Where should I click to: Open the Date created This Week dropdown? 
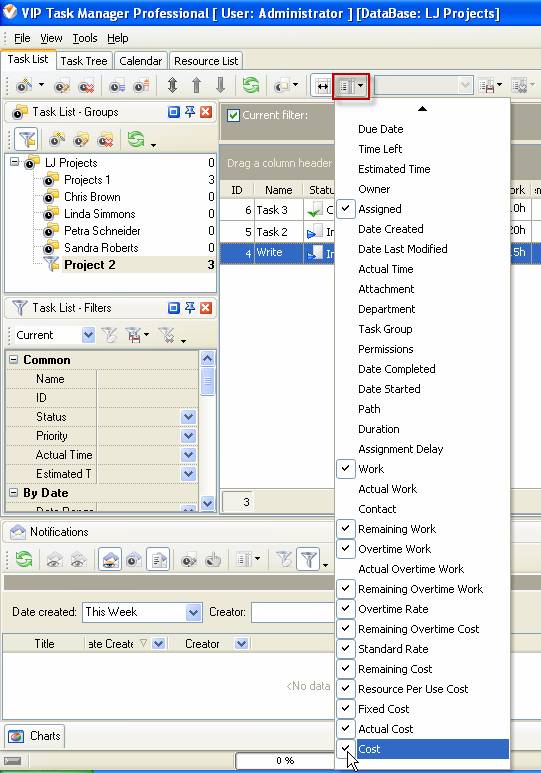tap(194, 612)
